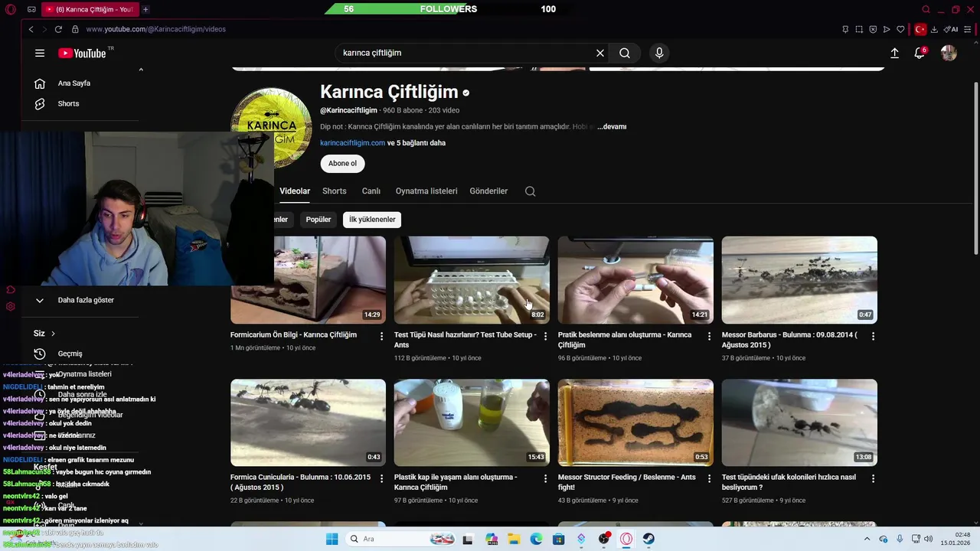Viewport: 980px width, 551px height.
Task: Open Shorts in the sidebar
Action: 68,104
